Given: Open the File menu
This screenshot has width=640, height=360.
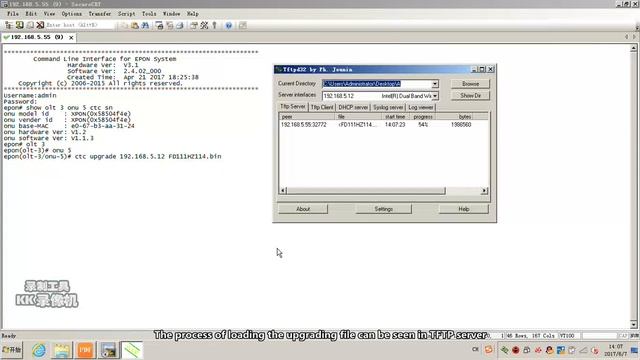Looking at the screenshot, I should (13, 13).
